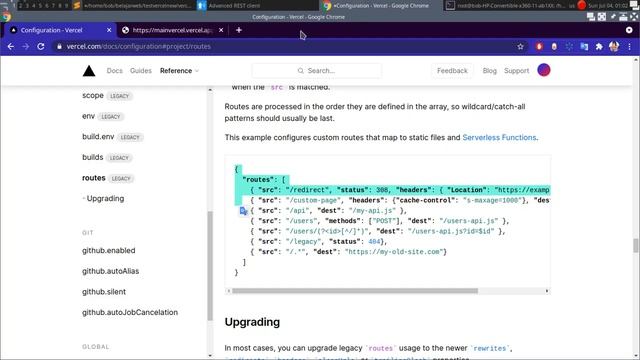Image resolution: width=640 pixels, height=360 pixels.
Task: Select scope in the sidebar
Action: coord(93,96)
